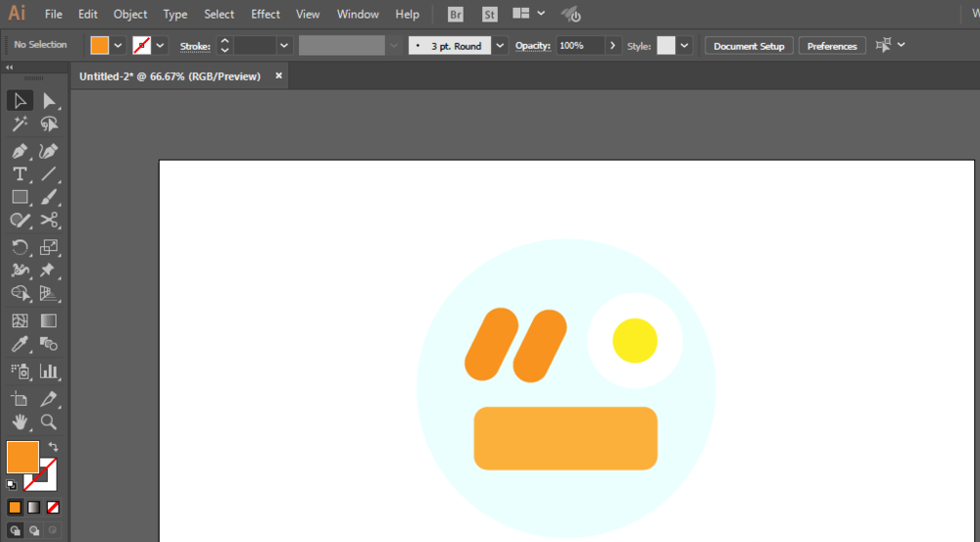This screenshot has width=980, height=542.
Task: Click the large orange Fill swatch in toolbar
Action: coord(23,457)
